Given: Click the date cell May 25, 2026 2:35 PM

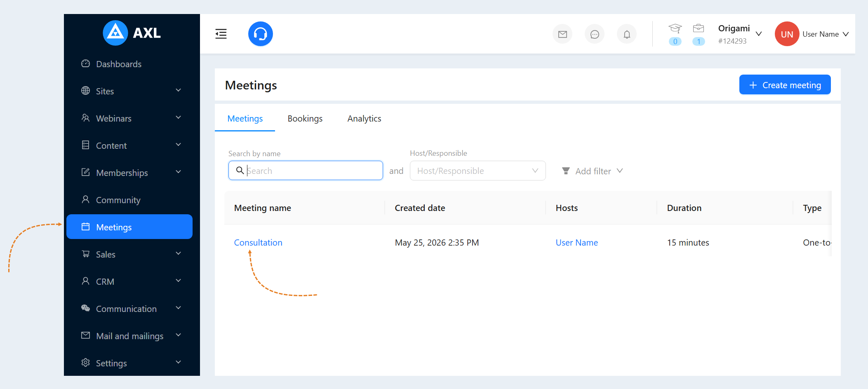Looking at the screenshot, I should click(x=437, y=243).
